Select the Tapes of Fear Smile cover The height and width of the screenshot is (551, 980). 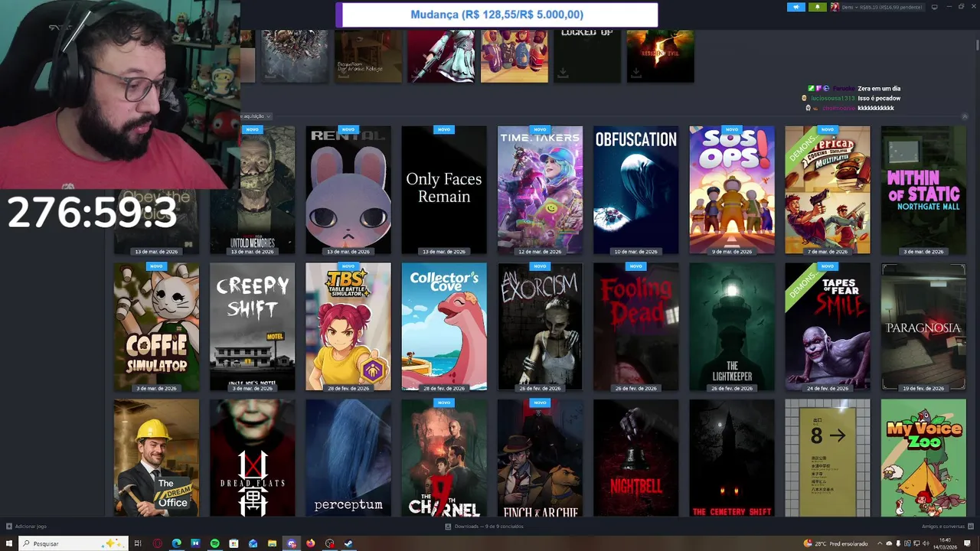828,327
